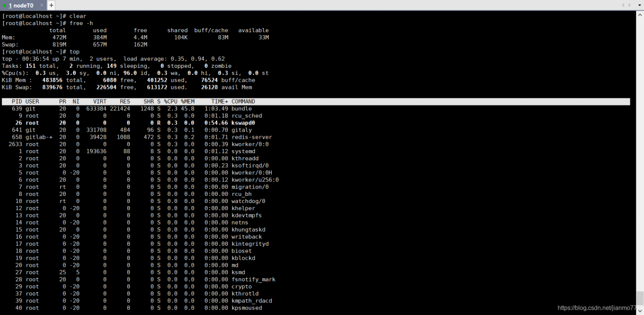Select the migration/0 process name

(x=250, y=187)
